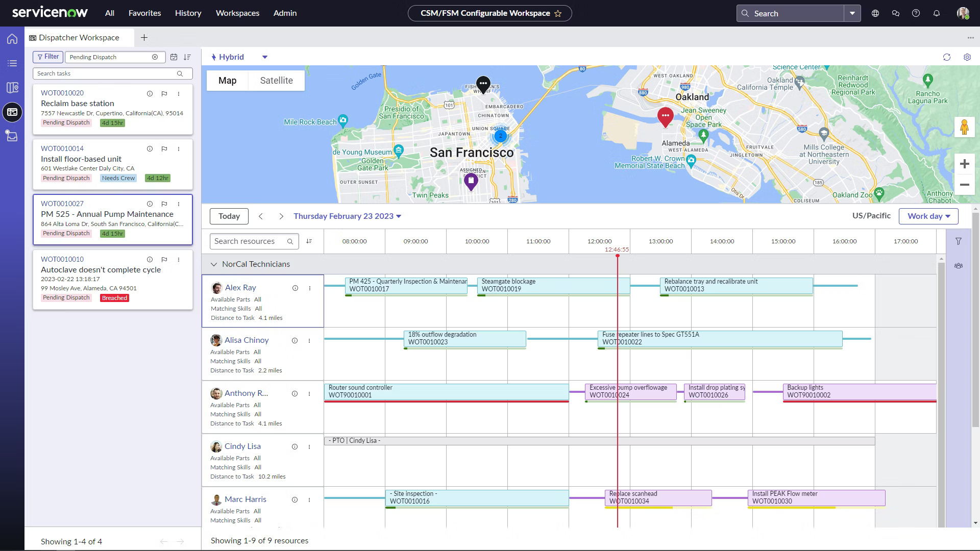Screen dimensions: 980x551
Task: Click the refresh icon in map toolbar
Action: pos(946,57)
